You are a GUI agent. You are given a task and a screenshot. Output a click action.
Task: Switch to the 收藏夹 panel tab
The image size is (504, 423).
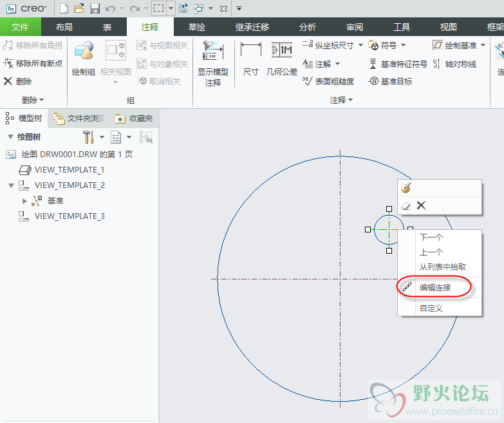point(134,118)
